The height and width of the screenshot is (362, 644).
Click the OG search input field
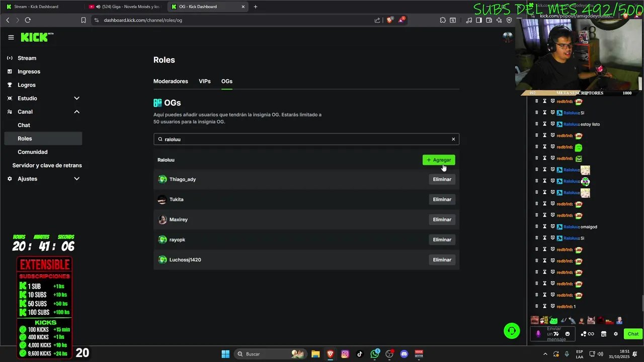(x=306, y=139)
